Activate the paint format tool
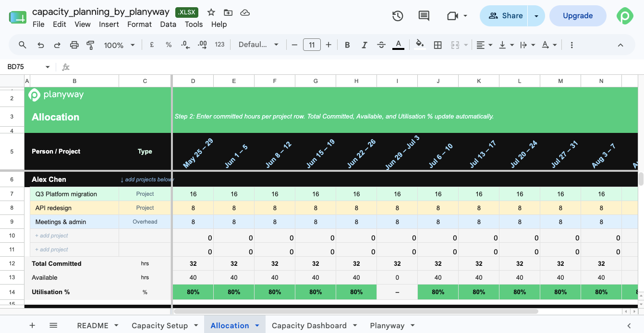 90,45
